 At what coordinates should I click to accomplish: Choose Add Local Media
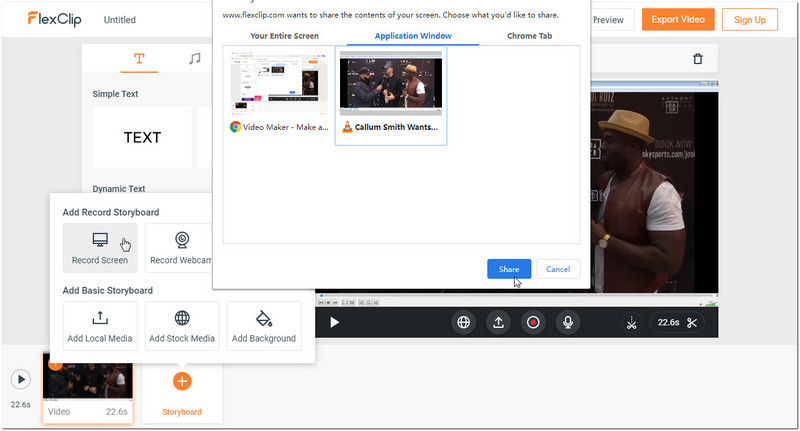[x=100, y=326]
